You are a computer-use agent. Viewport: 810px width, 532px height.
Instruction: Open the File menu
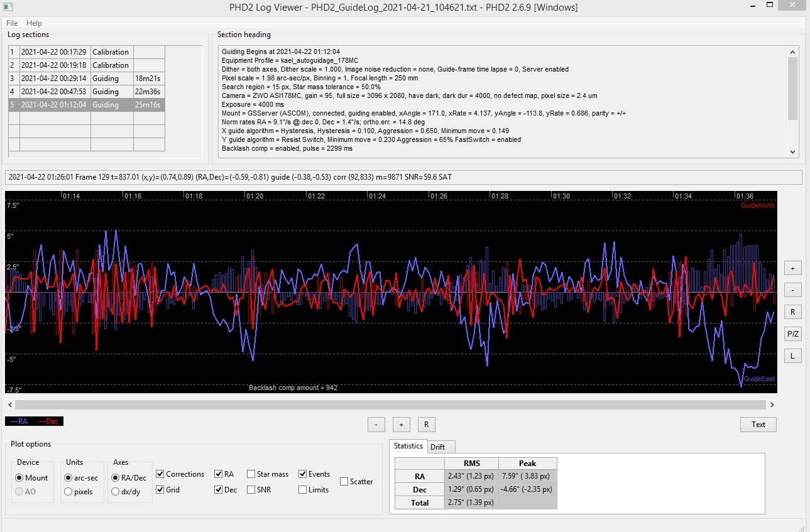click(12, 23)
